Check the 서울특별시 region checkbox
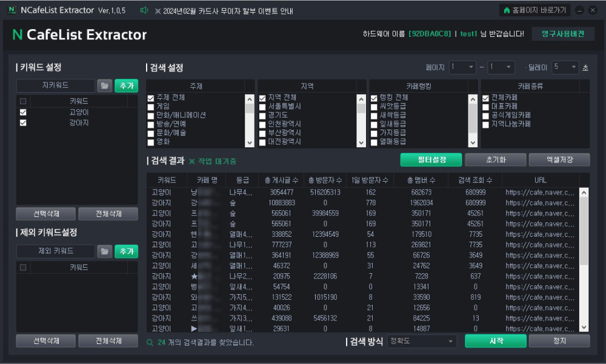 coord(262,107)
